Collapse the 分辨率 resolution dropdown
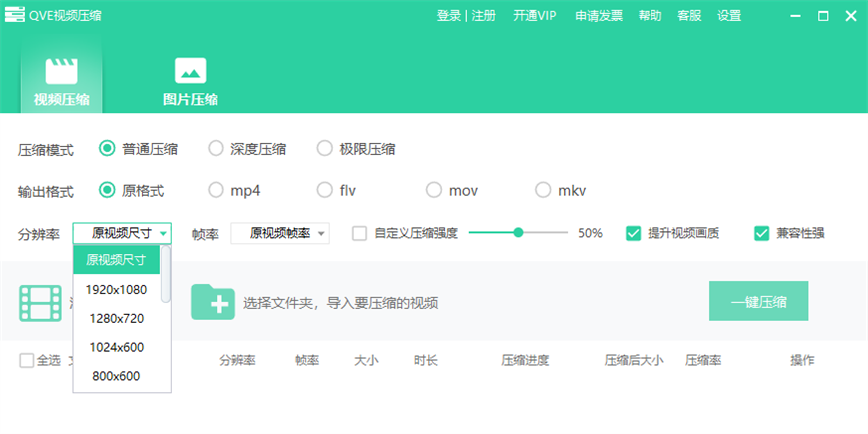The image size is (868, 434). pyautogui.click(x=122, y=234)
